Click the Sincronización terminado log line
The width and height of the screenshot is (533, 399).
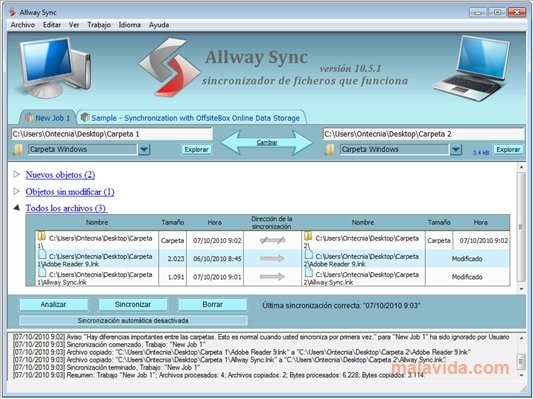(x=106, y=367)
